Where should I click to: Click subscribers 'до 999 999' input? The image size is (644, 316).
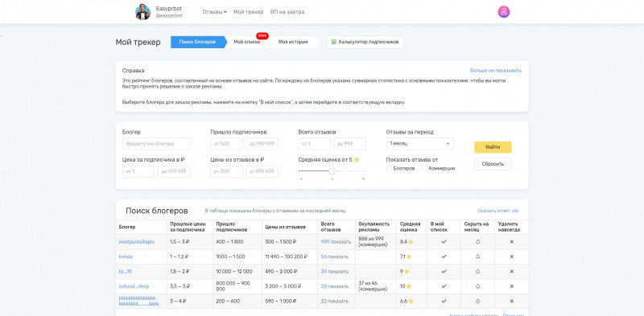pos(262,144)
